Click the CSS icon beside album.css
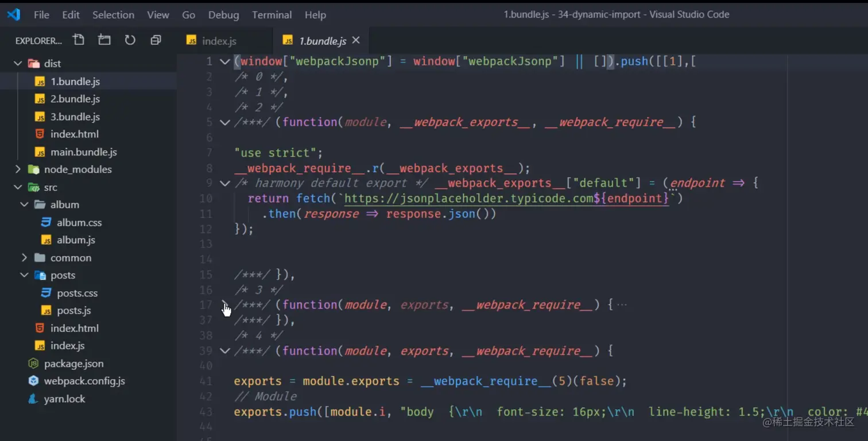868x441 pixels. pyautogui.click(x=46, y=223)
